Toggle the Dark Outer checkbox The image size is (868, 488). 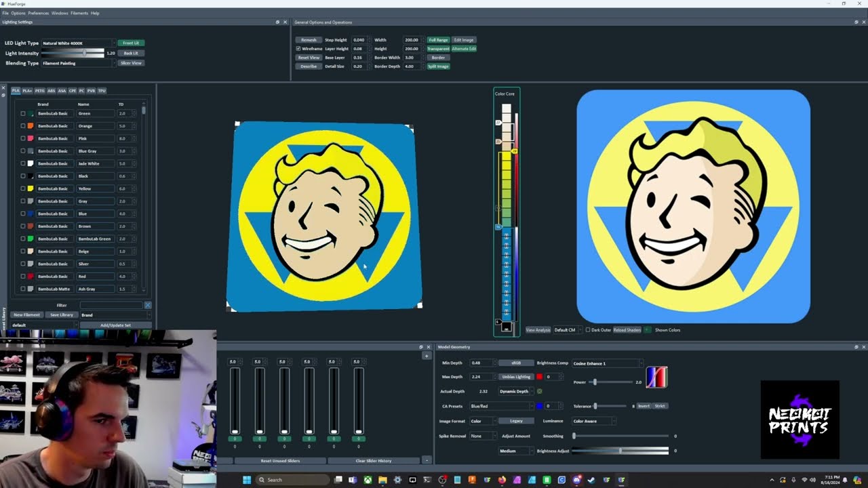(x=588, y=330)
